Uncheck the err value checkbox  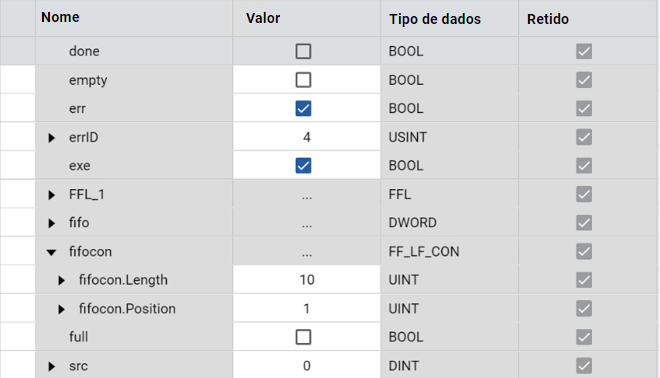click(303, 109)
